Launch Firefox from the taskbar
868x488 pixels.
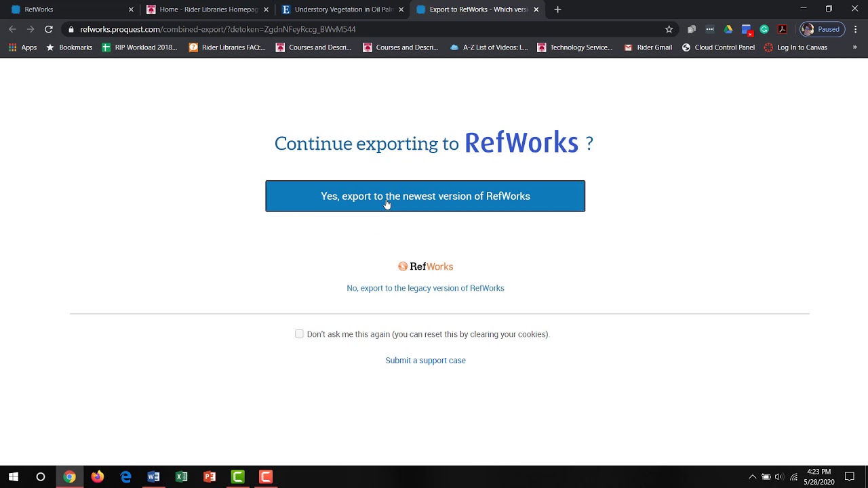click(x=98, y=477)
